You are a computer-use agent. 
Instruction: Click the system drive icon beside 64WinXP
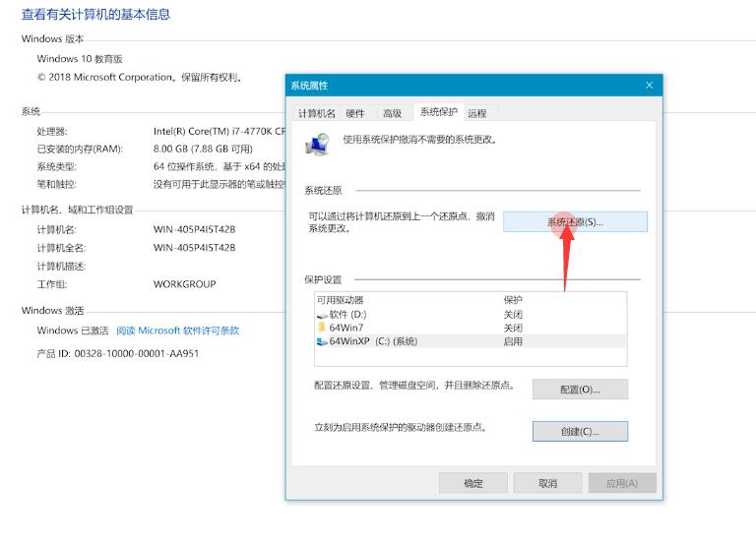coord(322,341)
